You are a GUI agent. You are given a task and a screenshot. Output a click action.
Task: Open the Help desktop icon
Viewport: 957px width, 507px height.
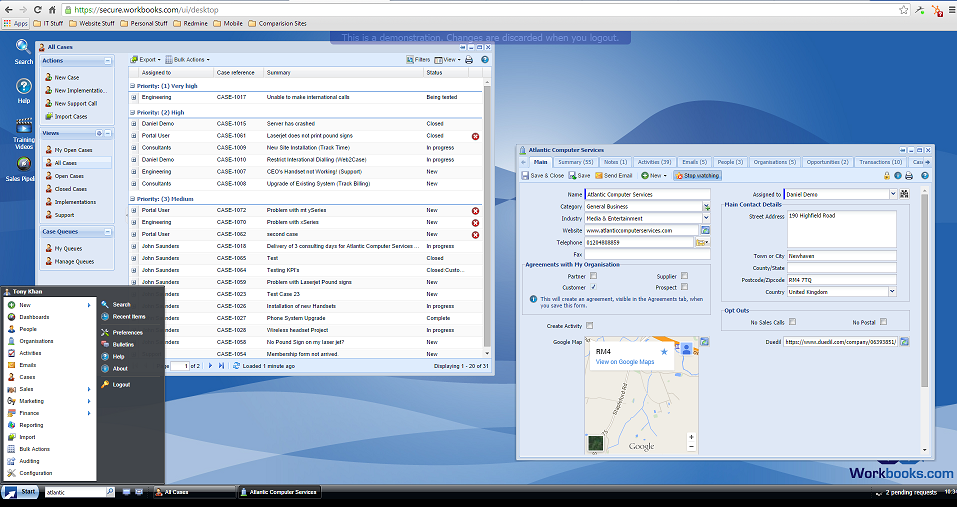(23, 91)
